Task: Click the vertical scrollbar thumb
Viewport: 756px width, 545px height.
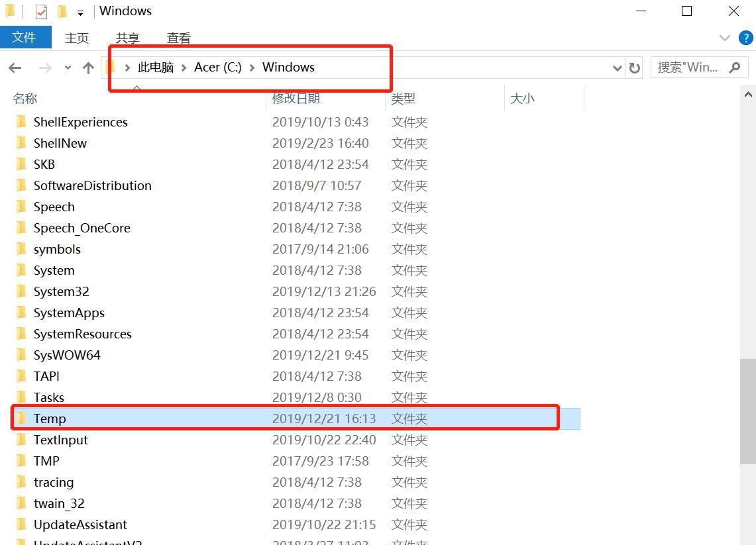Action: pos(748,411)
